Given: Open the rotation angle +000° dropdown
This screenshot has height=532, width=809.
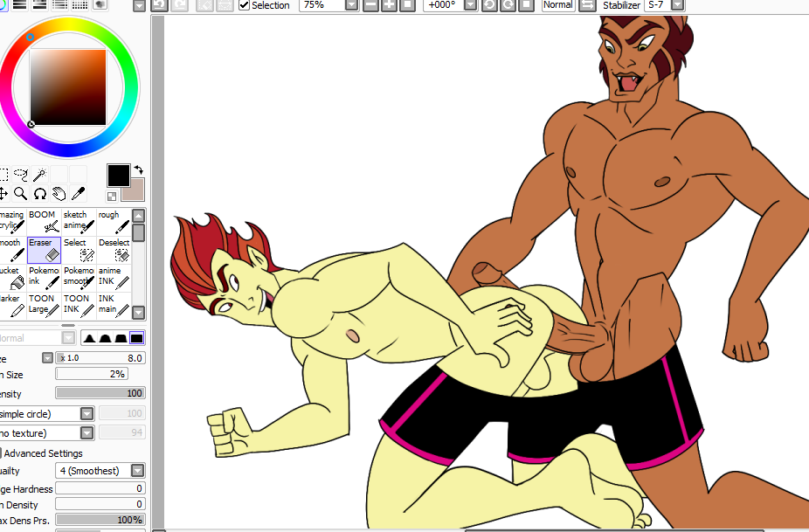Looking at the screenshot, I should (x=471, y=5).
